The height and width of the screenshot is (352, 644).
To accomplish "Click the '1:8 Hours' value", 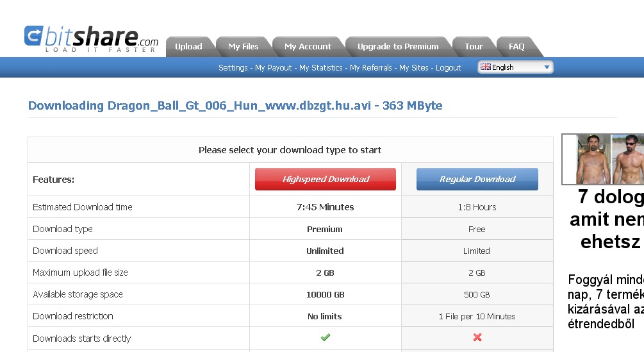I will click(x=477, y=207).
